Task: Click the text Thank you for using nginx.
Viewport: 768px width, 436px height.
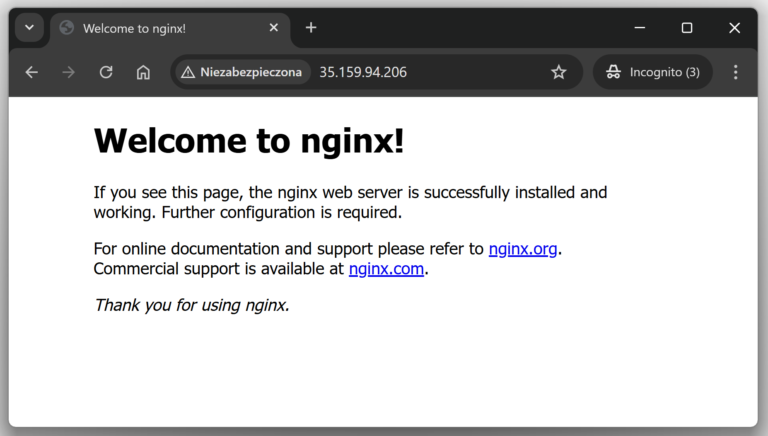Action: pos(192,305)
